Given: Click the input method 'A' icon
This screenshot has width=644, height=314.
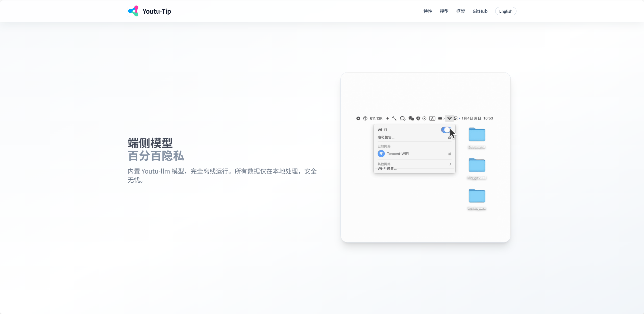Looking at the screenshot, I should pos(432,118).
